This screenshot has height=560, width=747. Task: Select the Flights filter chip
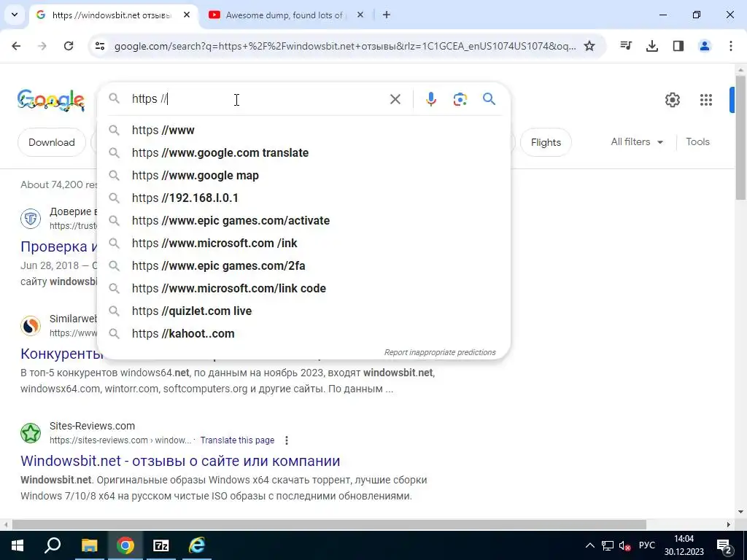[546, 142]
